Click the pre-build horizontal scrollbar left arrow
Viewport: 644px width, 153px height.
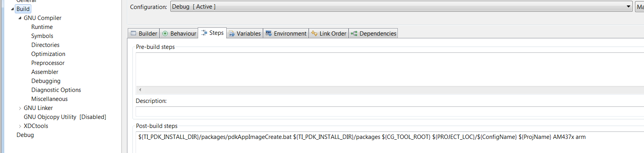point(140,90)
